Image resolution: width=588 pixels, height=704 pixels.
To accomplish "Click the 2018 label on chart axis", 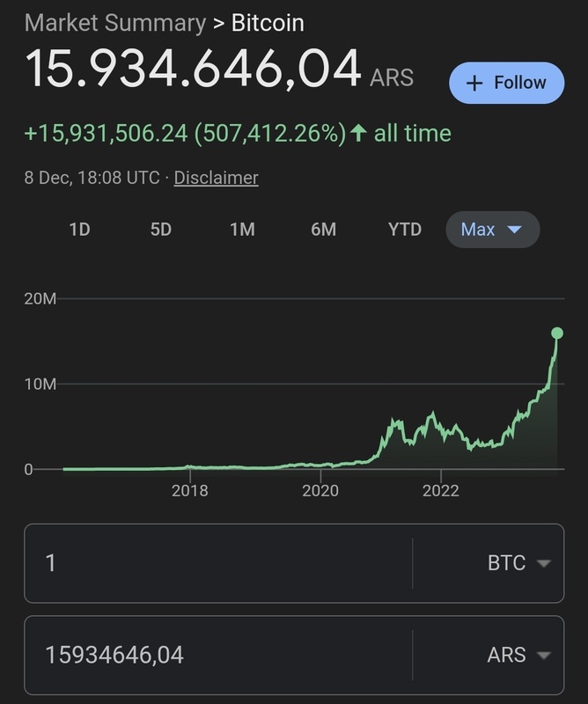I will pyautogui.click(x=190, y=491).
